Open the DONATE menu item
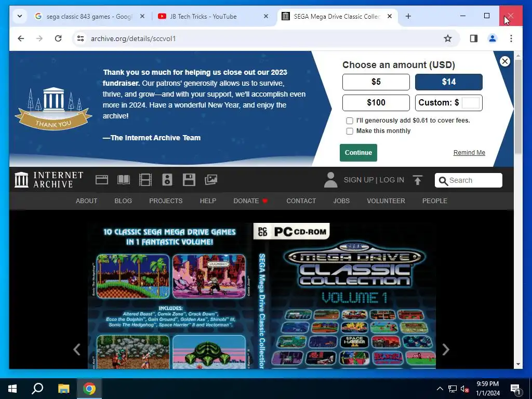 coord(250,201)
